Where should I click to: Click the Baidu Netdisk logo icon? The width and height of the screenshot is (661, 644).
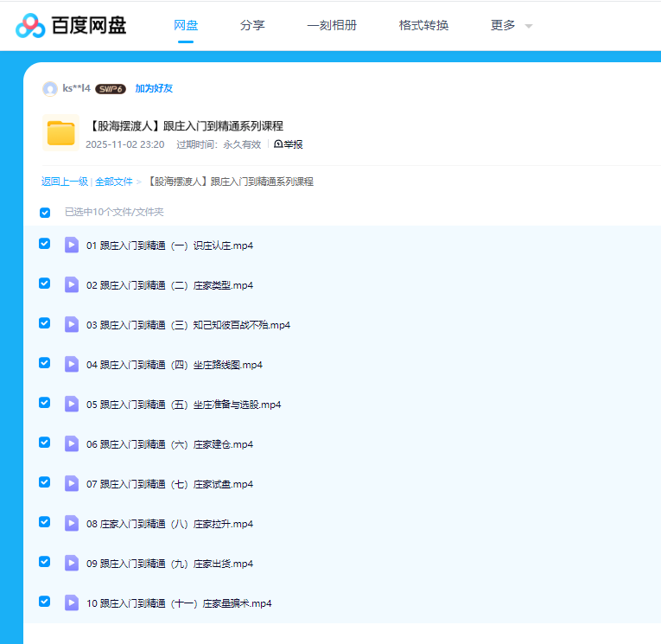(30, 26)
